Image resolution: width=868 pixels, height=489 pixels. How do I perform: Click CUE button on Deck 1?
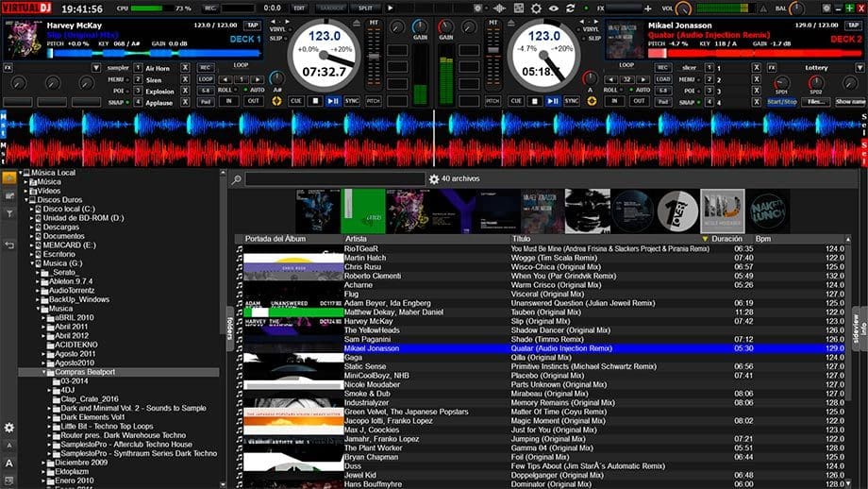[296, 101]
